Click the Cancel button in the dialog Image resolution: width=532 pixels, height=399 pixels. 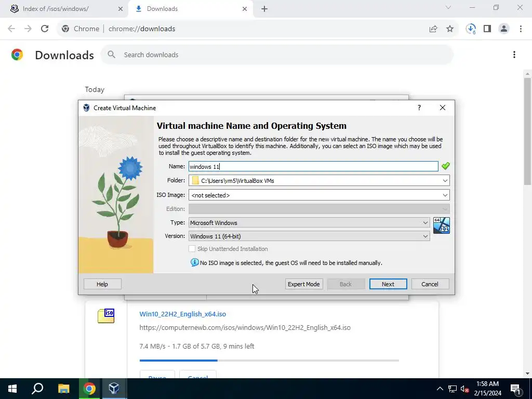[430, 284]
